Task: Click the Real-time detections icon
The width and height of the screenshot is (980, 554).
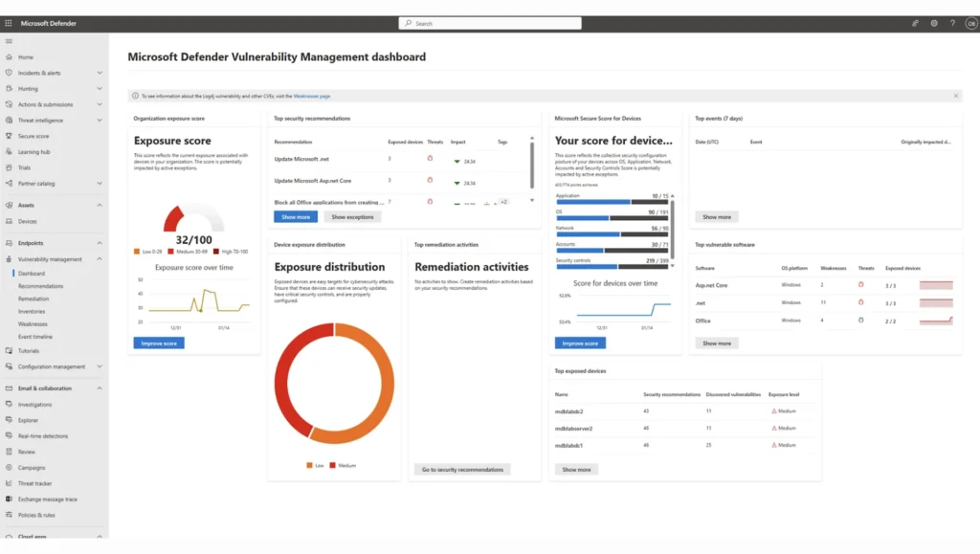Action: click(x=9, y=435)
